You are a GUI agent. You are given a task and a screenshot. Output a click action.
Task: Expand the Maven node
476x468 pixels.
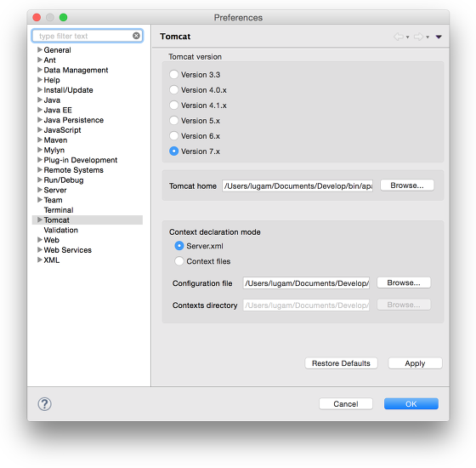coord(39,140)
